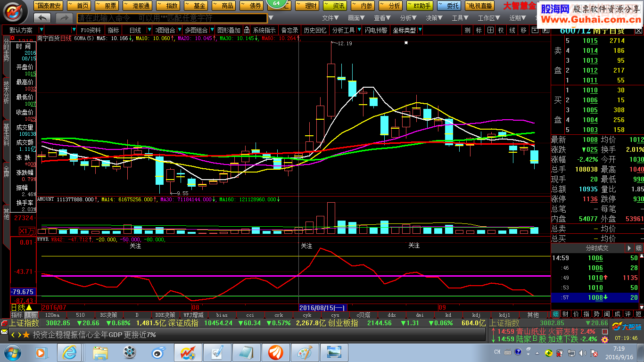This screenshot has width=644, height=362.
Task: Click the grid 田 layout icon
Action: 490,30
